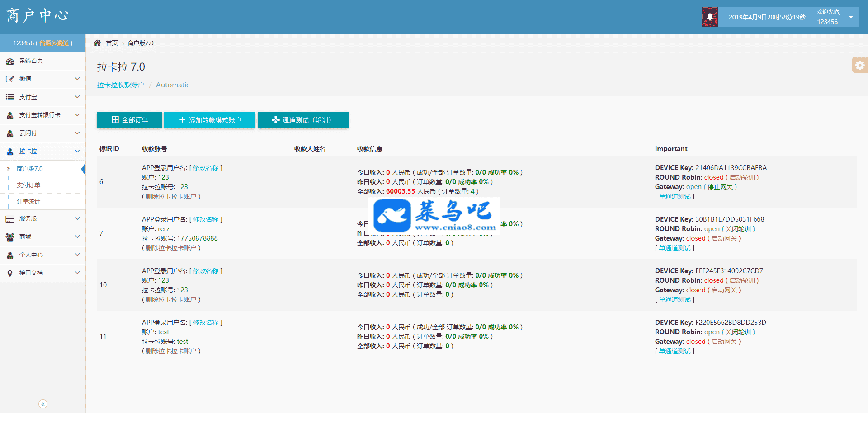
Task: Delete the Lakala account with ID 10
Action: 171,299
